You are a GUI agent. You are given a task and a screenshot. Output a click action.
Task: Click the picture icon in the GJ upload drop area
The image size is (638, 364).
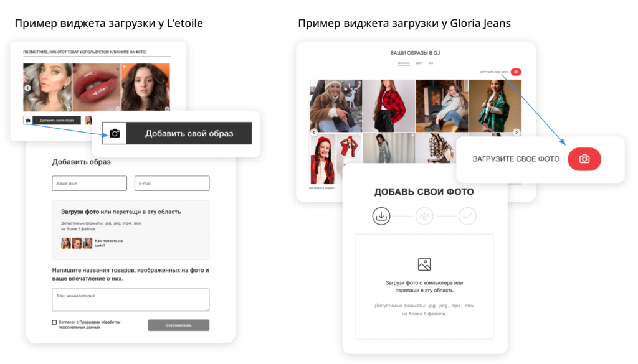point(424,264)
